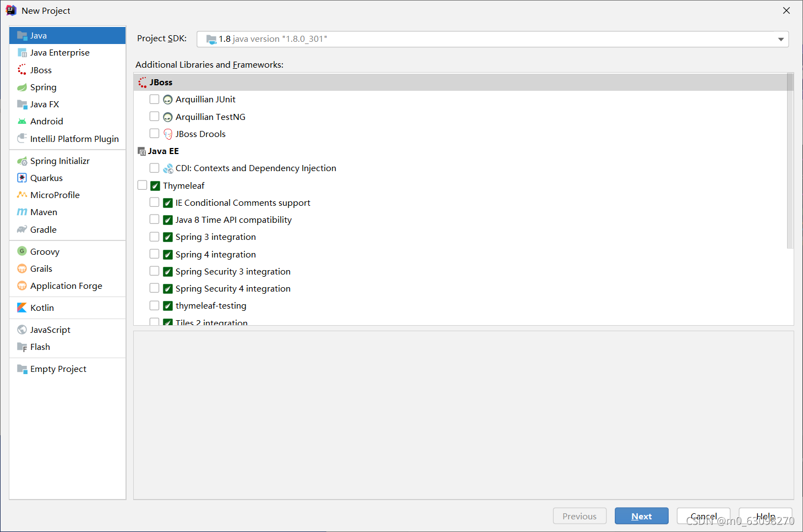Select the 'Spring 4 integration' label text
This screenshot has height=532, width=803.
click(x=216, y=255)
